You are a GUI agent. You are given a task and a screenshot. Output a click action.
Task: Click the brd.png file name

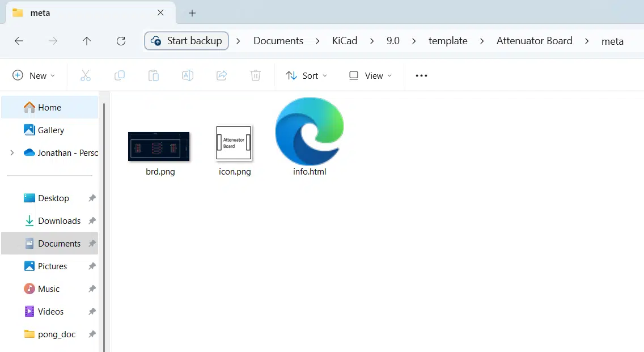[160, 172]
